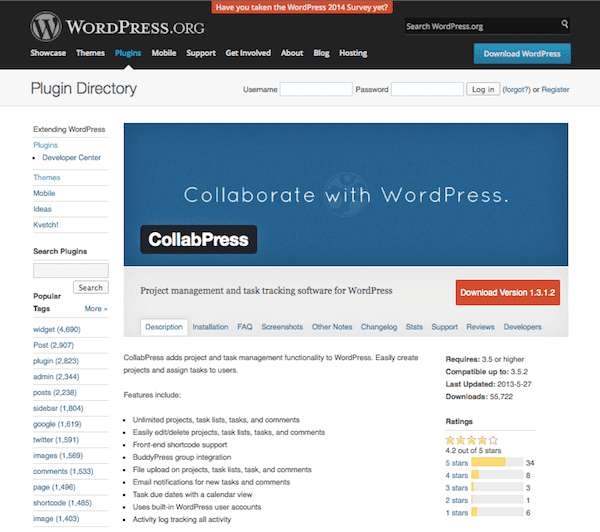The width and height of the screenshot is (600, 532).
Task: Open Support in top navigation
Action: pyautogui.click(x=201, y=53)
